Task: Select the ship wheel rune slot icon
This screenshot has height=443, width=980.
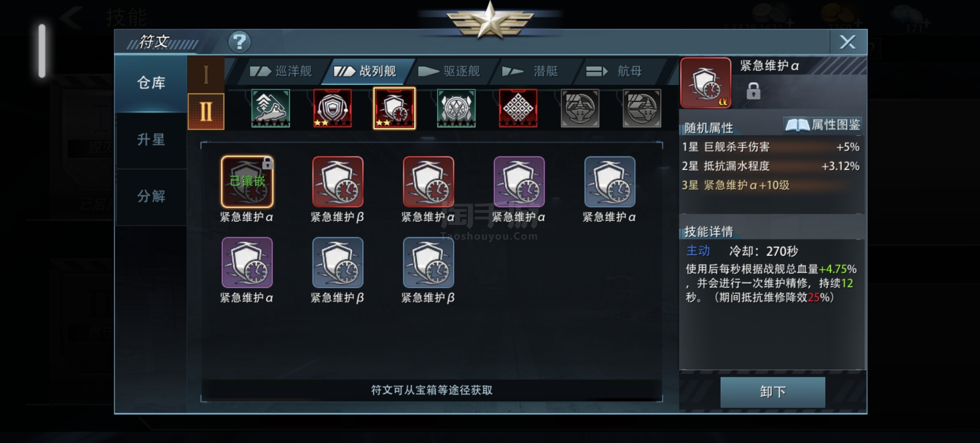Action: (456, 108)
